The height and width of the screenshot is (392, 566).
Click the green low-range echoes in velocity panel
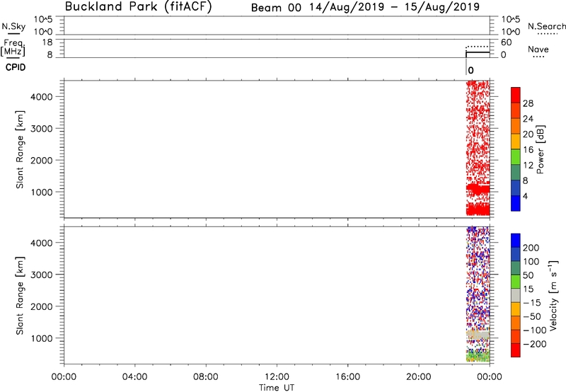(x=478, y=357)
